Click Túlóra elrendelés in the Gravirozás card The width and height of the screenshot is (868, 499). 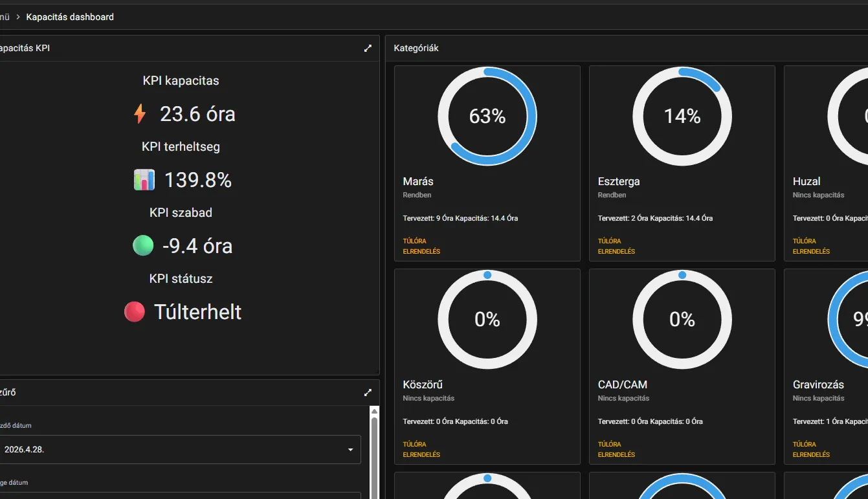click(x=811, y=449)
